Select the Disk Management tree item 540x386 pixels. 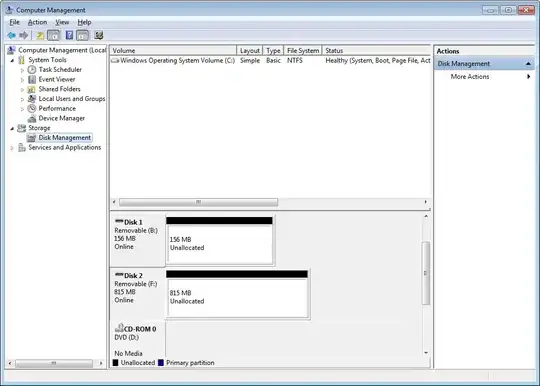[x=65, y=138]
